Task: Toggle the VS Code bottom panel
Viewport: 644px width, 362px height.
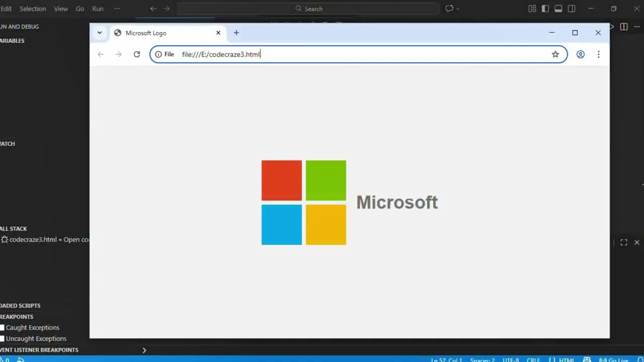Action: tap(558, 9)
